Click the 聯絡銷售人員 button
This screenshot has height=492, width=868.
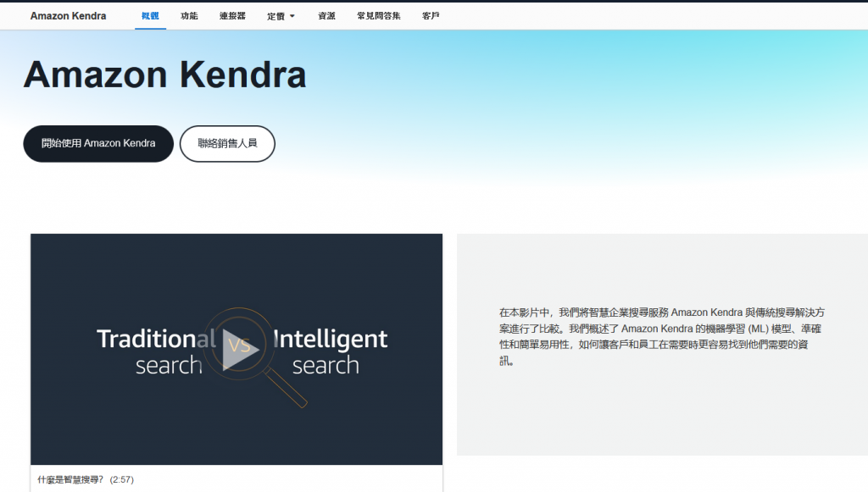[227, 144]
